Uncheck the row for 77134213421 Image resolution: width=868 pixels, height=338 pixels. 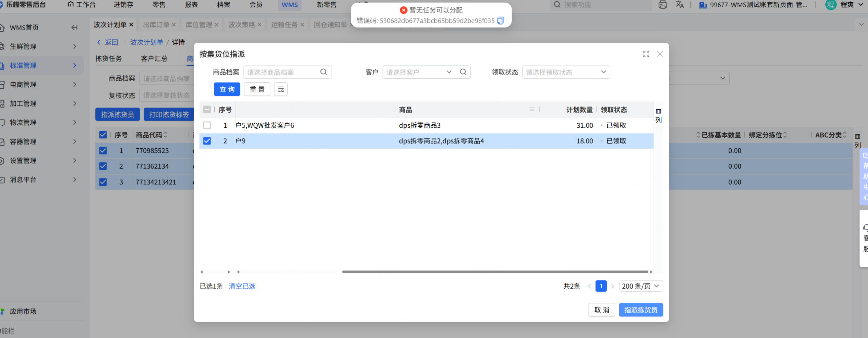click(x=103, y=182)
